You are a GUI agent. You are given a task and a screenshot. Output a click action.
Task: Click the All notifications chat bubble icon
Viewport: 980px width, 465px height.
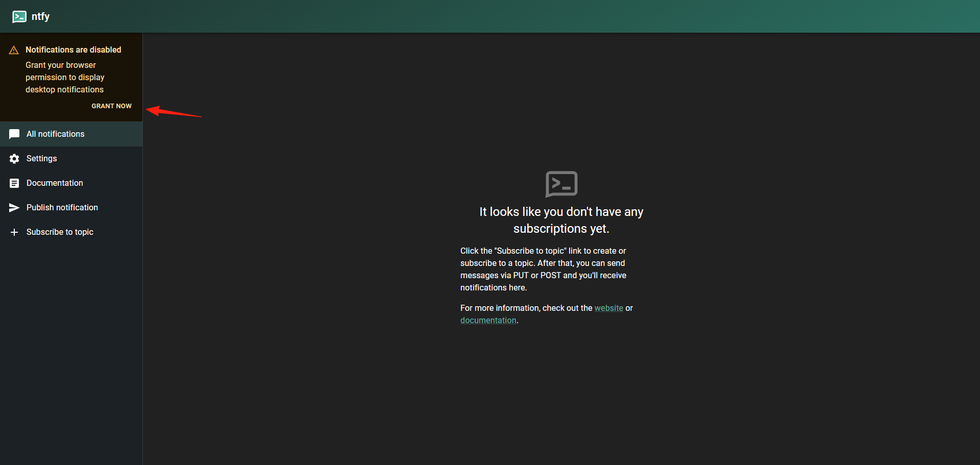14,134
